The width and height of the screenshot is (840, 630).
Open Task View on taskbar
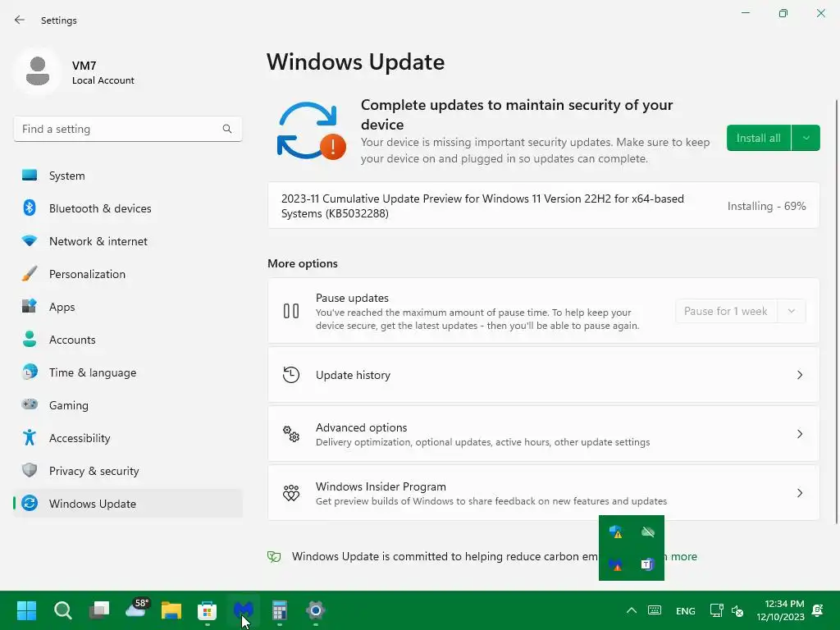(99, 610)
